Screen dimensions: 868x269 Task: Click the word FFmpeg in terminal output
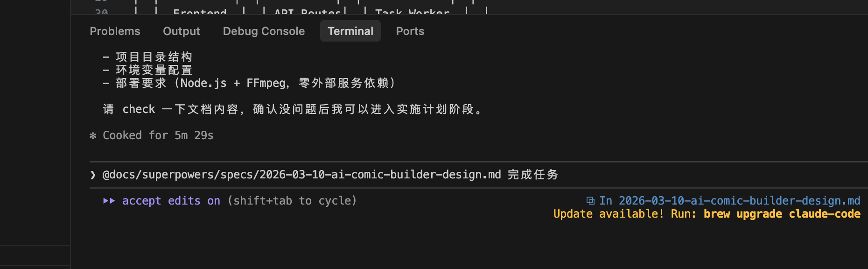(266, 83)
